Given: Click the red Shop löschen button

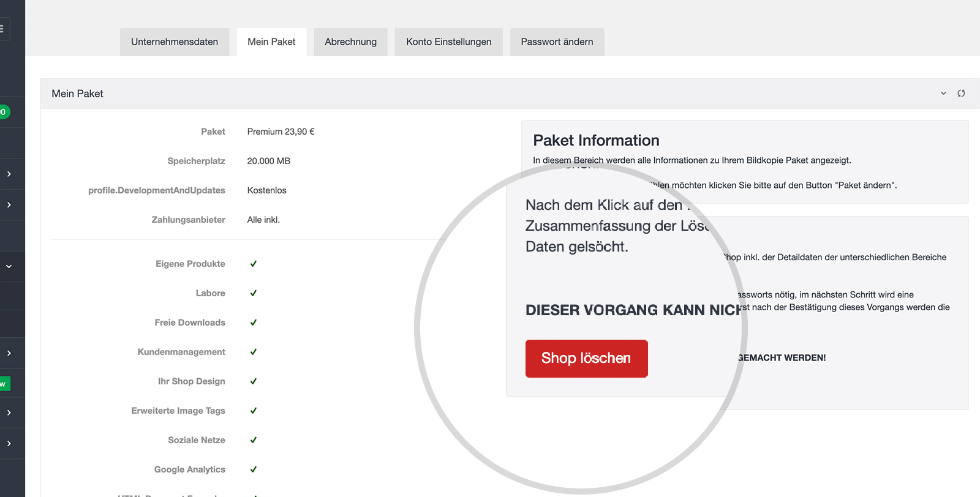Looking at the screenshot, I should click(x=586, y=359).
